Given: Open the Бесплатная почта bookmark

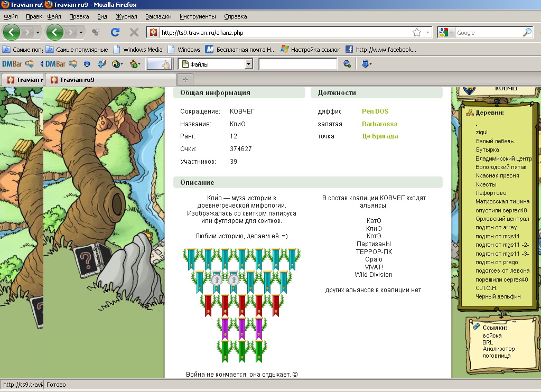Looking at the screenshot, I should point(240,49).
